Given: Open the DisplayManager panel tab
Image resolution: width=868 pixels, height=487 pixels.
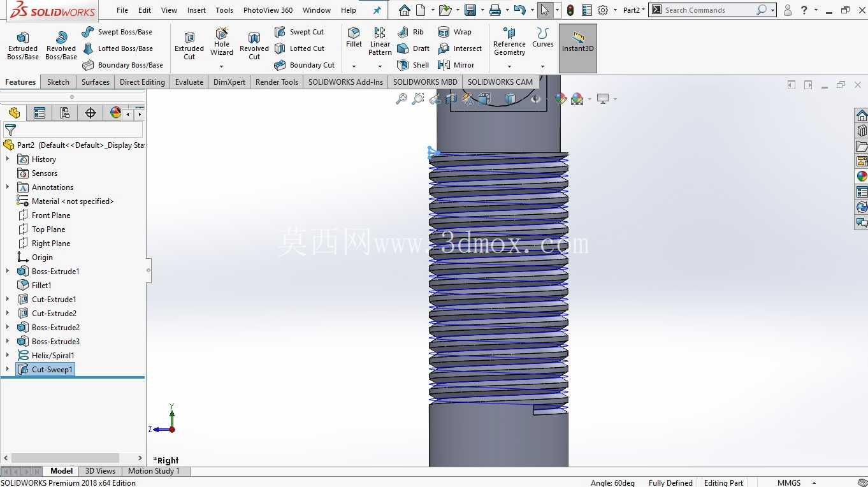Looking at the screenshot, I should pyautogui.click(x=115, y=113).
